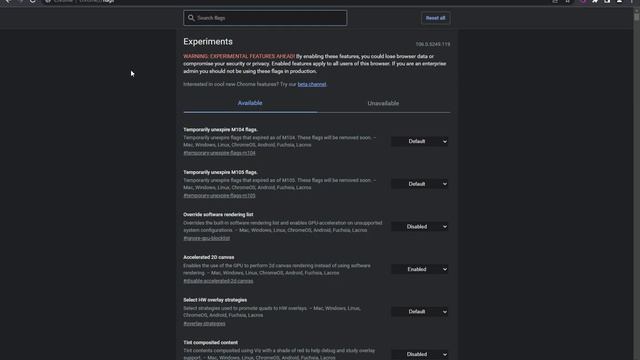The width and height of the screenshot is (640, 360).
Task: Follow the #disable-accelerated-2d-canvas anchor link
Action: (x=218, y=281)
